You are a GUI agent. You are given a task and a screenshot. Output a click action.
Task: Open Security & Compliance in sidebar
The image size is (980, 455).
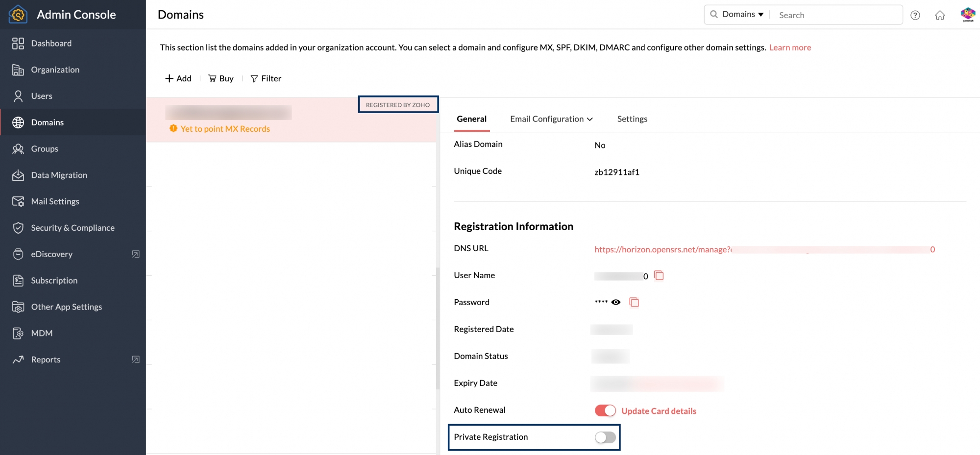coord(73,228)
